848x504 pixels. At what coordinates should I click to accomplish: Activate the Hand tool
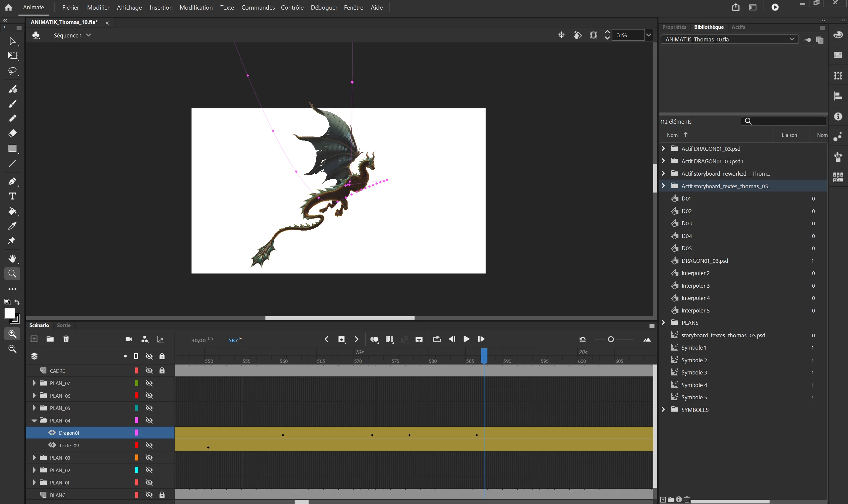pyautogui.click(x=12, y=259)
